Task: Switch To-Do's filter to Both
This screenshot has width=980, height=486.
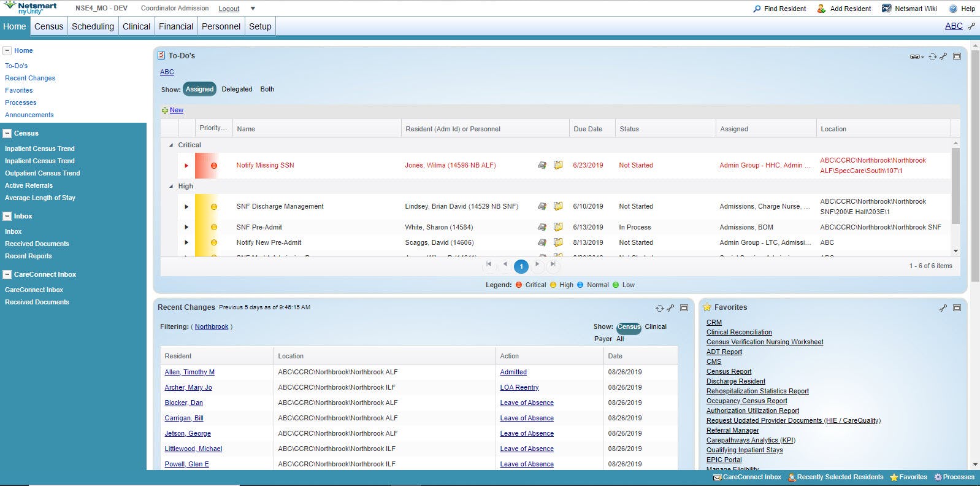Action: [x=267, y=89]
